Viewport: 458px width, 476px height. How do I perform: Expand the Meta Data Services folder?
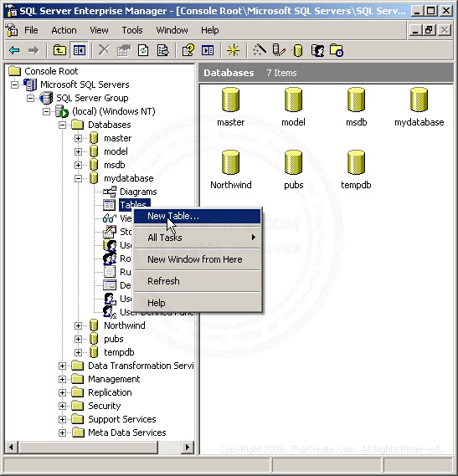(62, 432)
